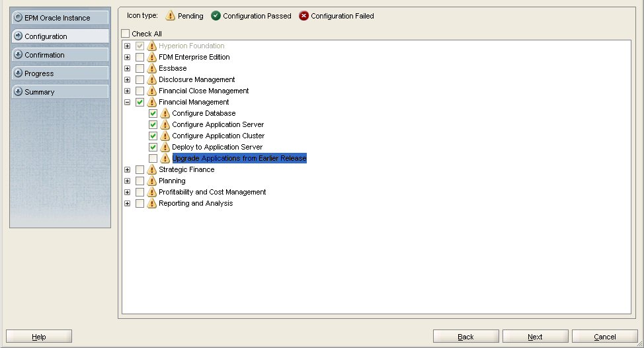Viewport: 644px width, 348px height.
Task: Click the Summary step arrow icon
Action: [18, 91]
